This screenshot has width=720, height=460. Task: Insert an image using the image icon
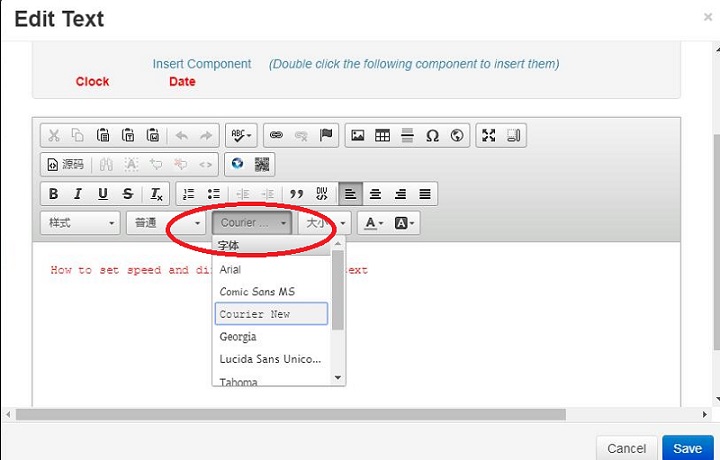coord(358,136)
